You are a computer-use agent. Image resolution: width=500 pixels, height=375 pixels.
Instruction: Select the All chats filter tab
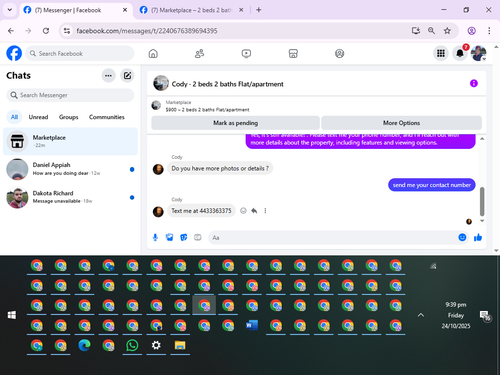(14, 117)
